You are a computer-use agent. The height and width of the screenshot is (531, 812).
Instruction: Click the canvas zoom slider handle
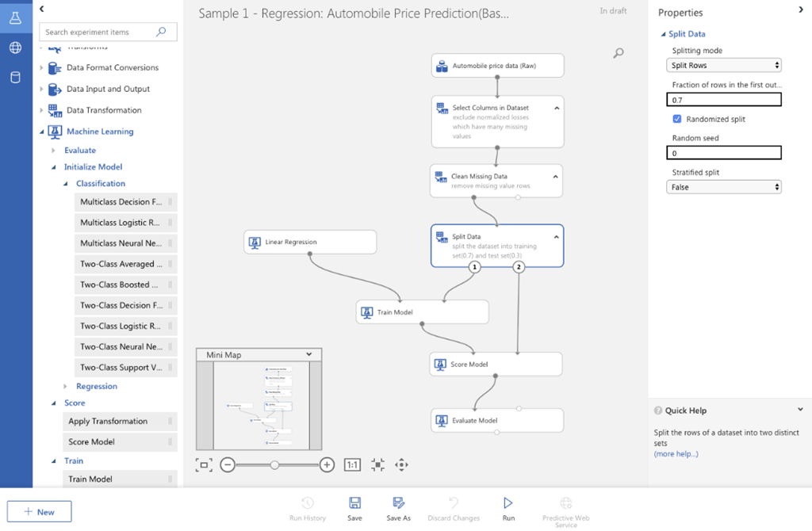pos(274,465)
